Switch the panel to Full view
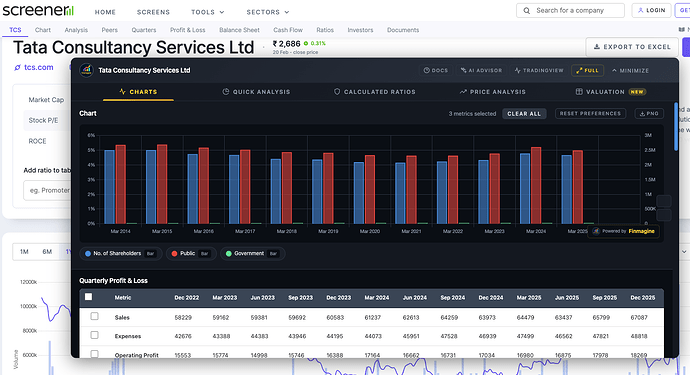 click(x=587, y=70)
